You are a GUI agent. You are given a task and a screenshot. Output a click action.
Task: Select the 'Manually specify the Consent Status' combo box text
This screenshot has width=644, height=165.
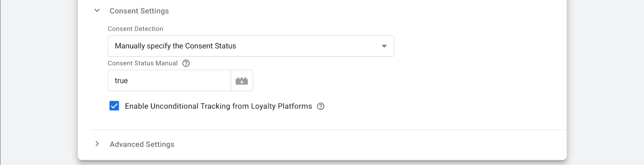[x=175, y=46]
